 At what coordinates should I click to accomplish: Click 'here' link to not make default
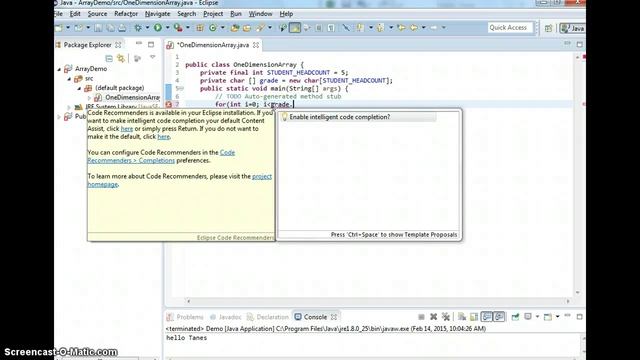164,137
